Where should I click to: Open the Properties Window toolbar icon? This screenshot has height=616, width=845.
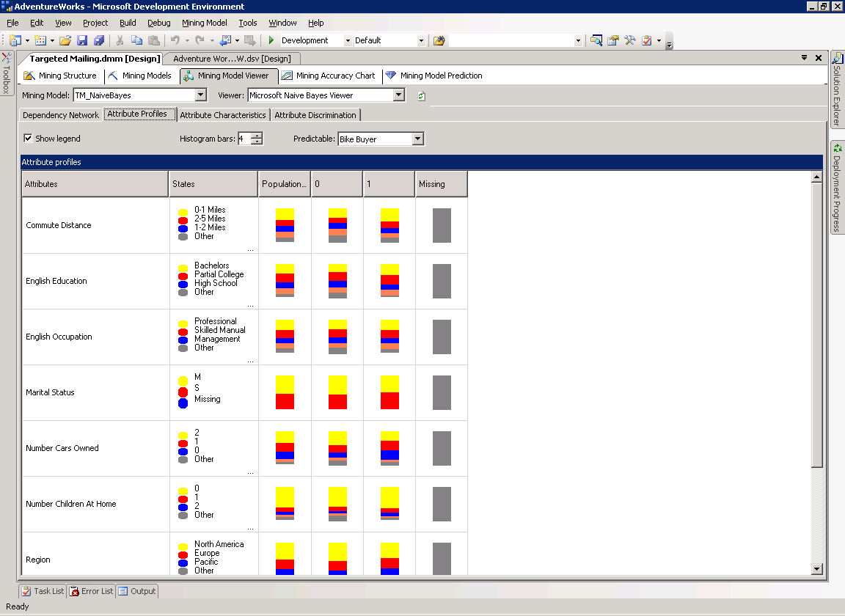pos(613,40)
